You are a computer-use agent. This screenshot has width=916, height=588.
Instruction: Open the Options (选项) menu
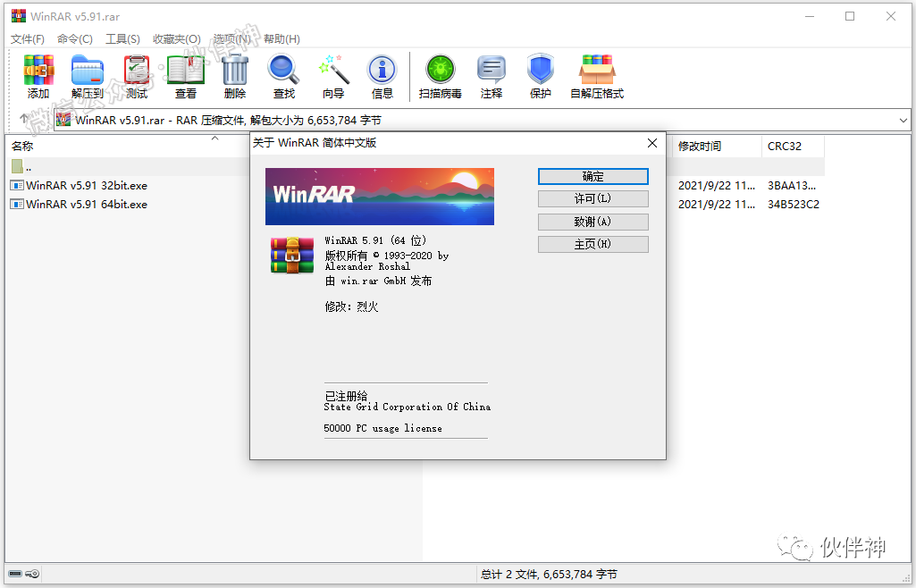coord(232,39)
